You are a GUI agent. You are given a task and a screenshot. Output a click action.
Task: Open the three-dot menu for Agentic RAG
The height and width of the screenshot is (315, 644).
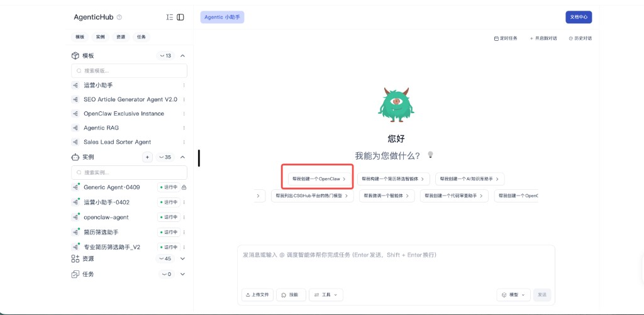(x=184, y=128)
